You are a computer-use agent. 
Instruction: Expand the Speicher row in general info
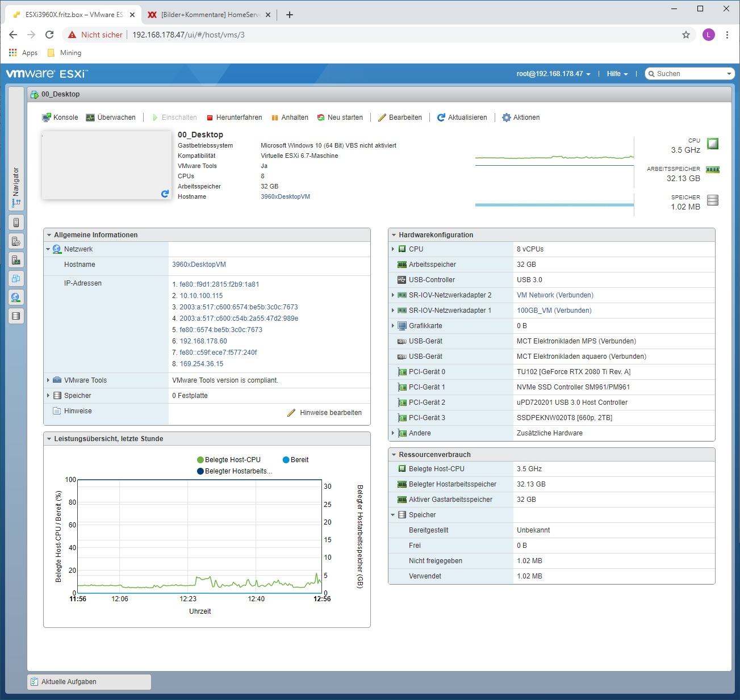tap(48, 396)
